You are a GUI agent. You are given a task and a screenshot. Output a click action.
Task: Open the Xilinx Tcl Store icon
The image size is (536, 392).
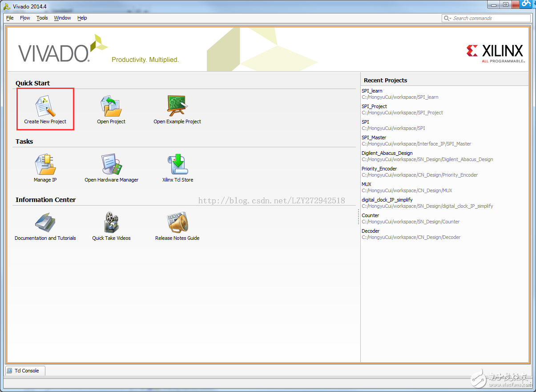[x=177, y=165]
